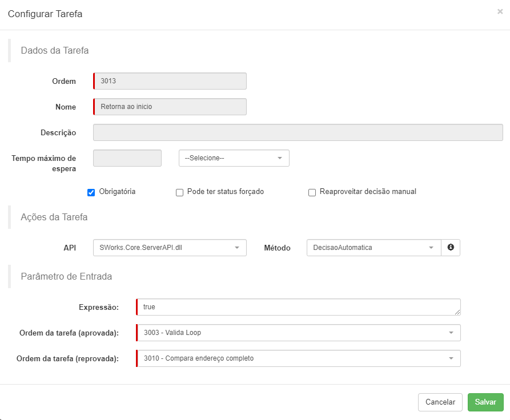The height and width of the screenshot is (420, 510).
Task: Click the Nome field Retorna ao inicio
Action: [x=170, y=107]
